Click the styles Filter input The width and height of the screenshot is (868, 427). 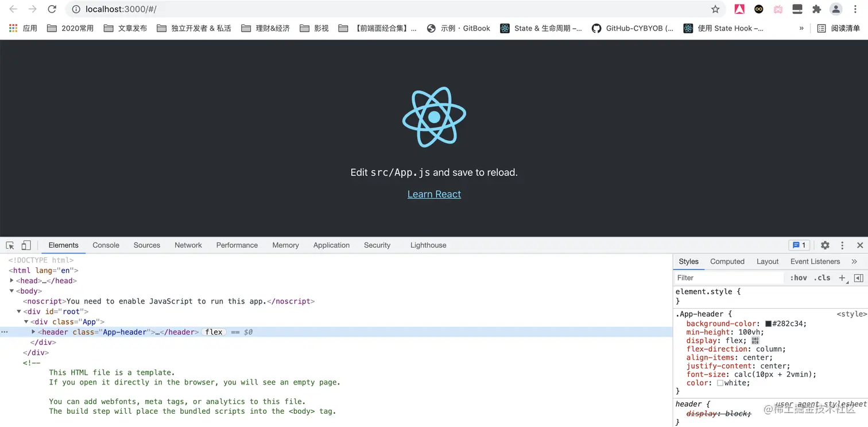[729, 278]
